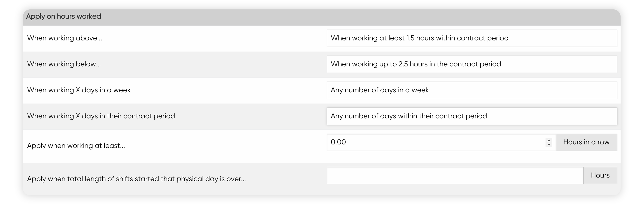The width and height of the screenshot is (644, 204).
Task: Click the 'Hours in a row' unit label
Action: coord(587,142)
